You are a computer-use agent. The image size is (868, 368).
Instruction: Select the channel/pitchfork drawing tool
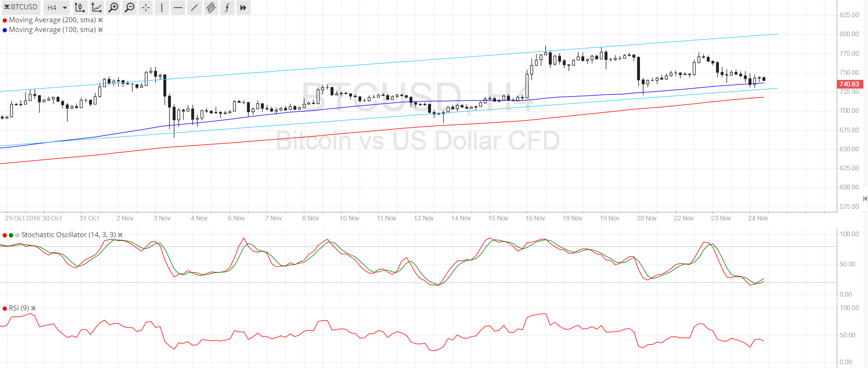(x=211, y=7)
